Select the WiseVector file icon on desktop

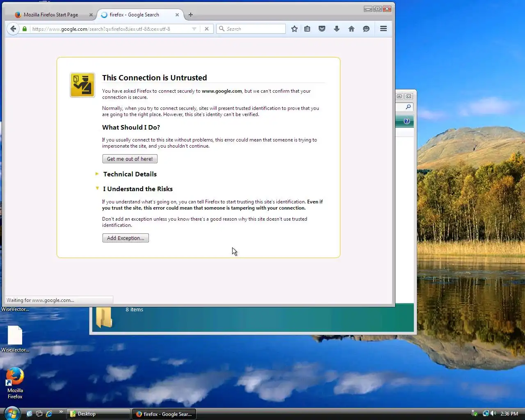(15, 339)
